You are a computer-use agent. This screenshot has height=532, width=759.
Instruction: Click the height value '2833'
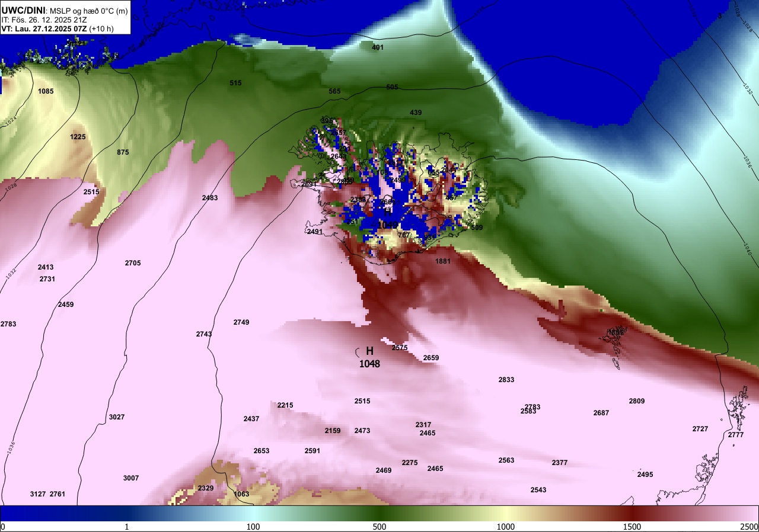(506, 380)
